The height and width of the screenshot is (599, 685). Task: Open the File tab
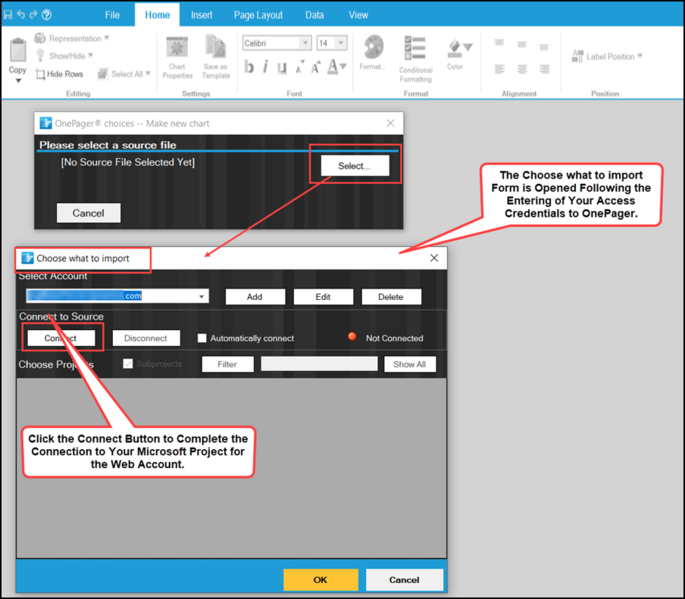tap(112, 15)
